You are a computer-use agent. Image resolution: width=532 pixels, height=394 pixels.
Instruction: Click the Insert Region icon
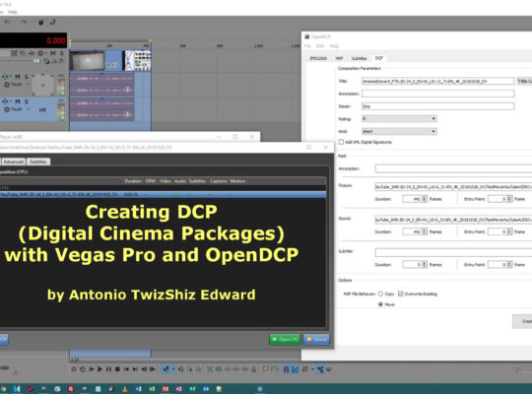[274, 369]
